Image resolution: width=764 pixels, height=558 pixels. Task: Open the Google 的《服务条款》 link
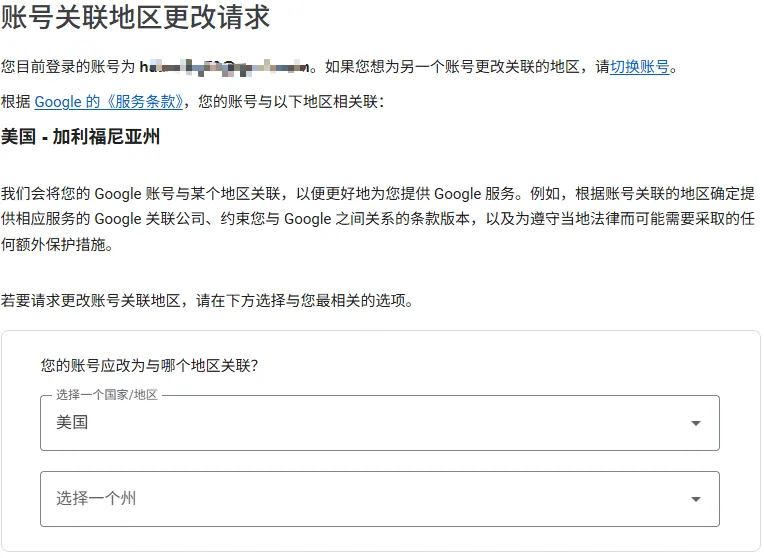coord(109,102)
